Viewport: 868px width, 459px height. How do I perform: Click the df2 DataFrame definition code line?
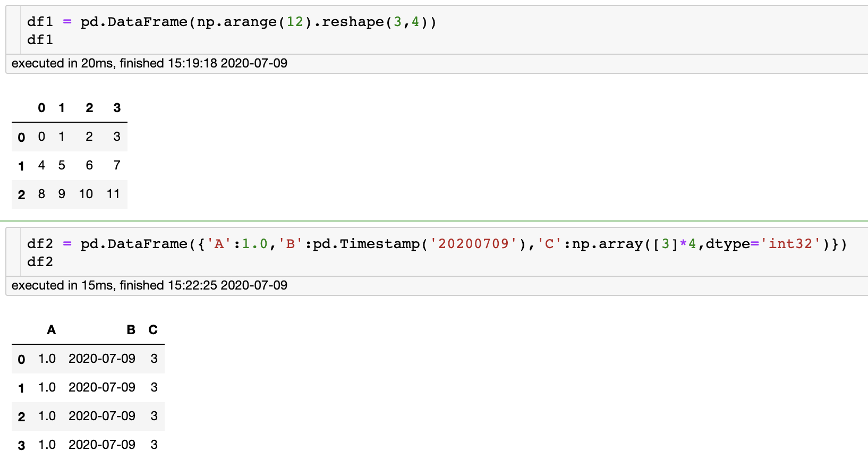coord(437,244)
